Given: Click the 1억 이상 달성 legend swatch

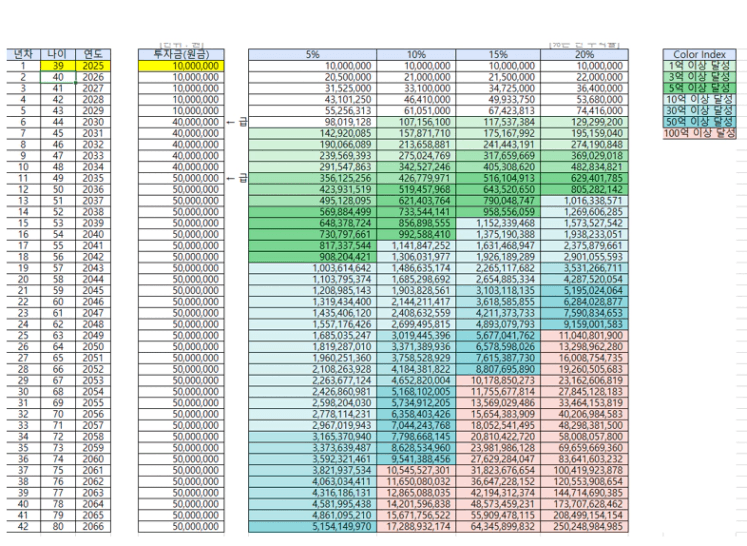Looking at the screenshot, I should [x=699, y=66].
